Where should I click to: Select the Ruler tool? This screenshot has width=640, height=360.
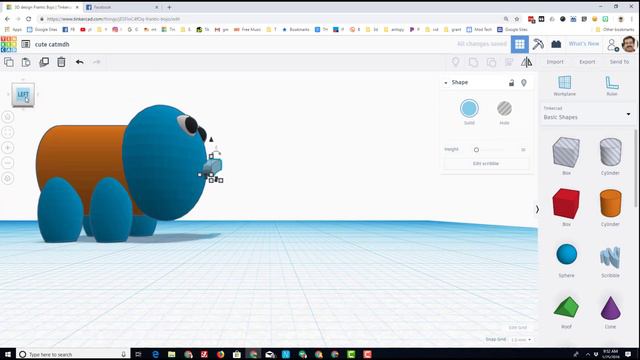pyautogui.click(x=611, y=85)
